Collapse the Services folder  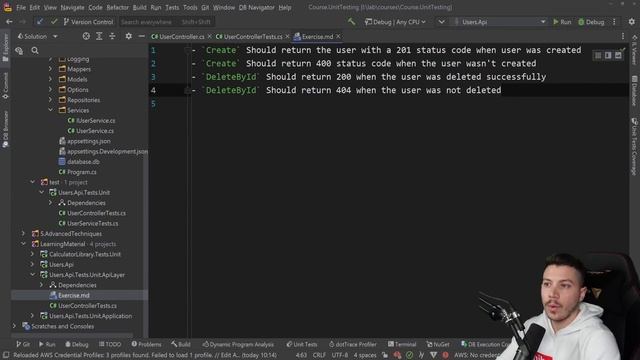click(x=51, y=110)
